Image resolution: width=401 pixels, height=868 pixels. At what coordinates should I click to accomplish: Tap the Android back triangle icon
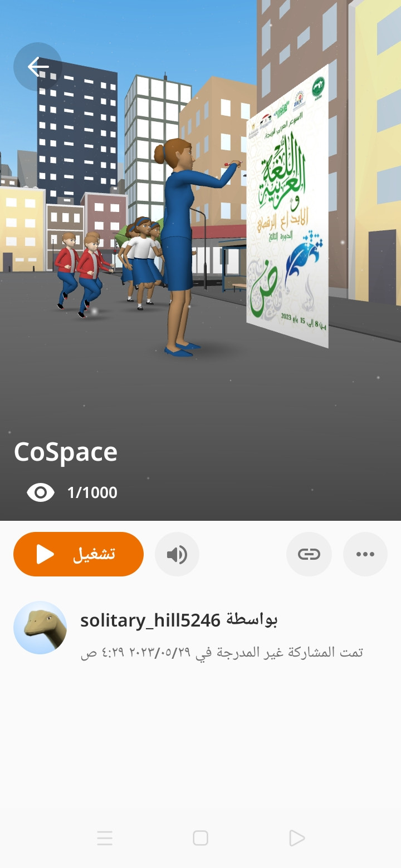pyautogui.click(x=297, y=838)
